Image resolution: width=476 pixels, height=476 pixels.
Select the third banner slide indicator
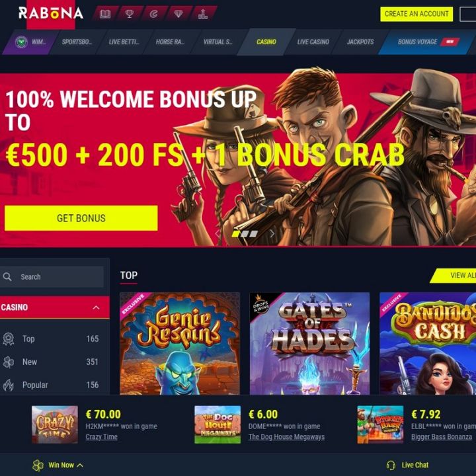point(254,233)
